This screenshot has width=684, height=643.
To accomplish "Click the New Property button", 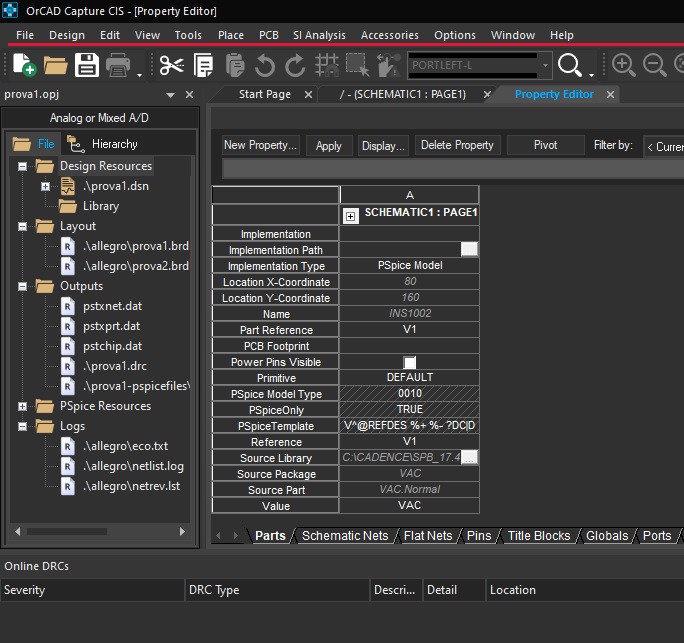I will pyautogui.click(x=260, y=145).
